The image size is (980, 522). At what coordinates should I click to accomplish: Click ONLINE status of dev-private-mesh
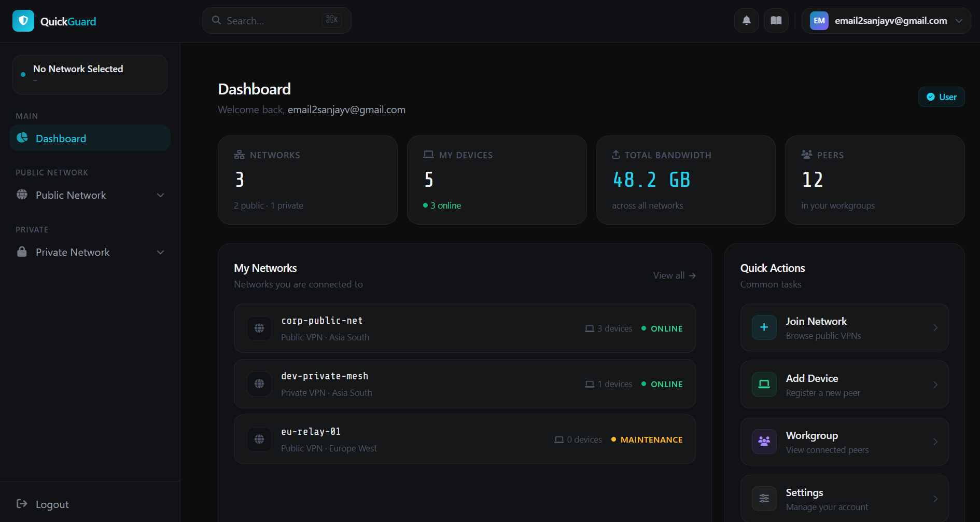(666, 384)
